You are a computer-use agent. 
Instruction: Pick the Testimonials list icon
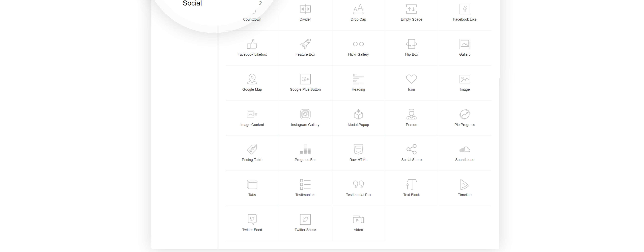point(305,184)
